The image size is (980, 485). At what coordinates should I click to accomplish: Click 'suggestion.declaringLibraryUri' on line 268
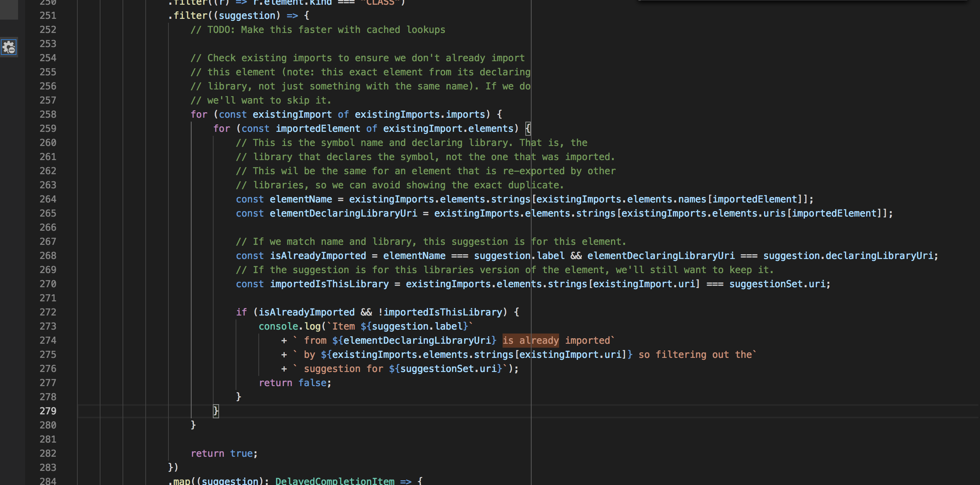tap(848, 256)
